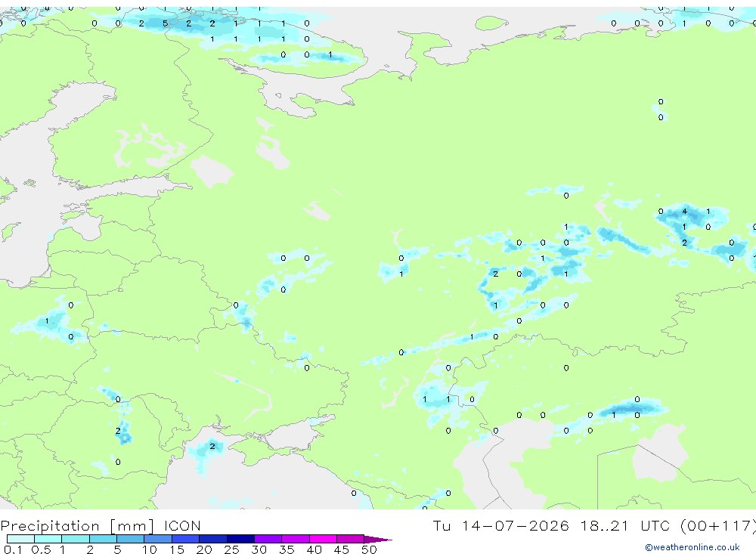Select the 30–35 mm purple legend swatch
This screenshot has width=756, height=554.
pyautogui.click(x=268, y=539)
